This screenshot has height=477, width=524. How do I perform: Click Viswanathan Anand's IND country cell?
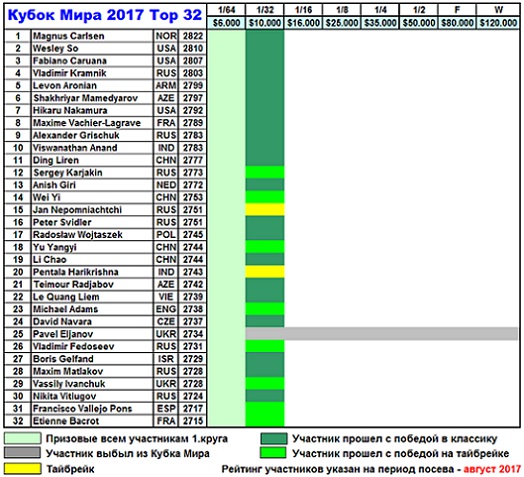[166, 148]
